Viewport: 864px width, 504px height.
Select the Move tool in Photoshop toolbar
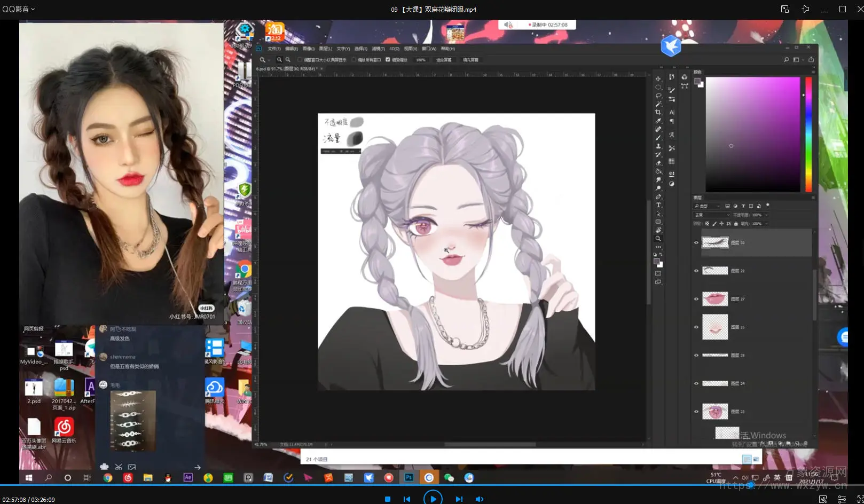coord(658,78)
